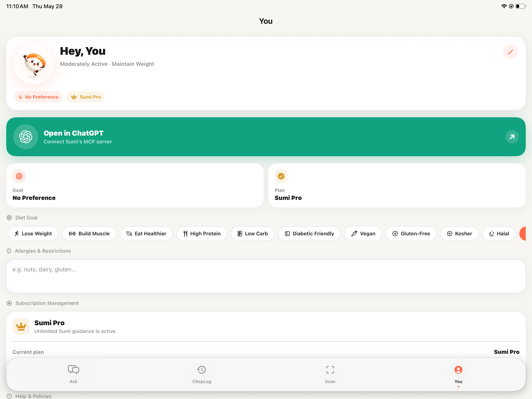Tap the No Preference badge
The height and width of the screenshot is (399, 532).
point(38,97)
